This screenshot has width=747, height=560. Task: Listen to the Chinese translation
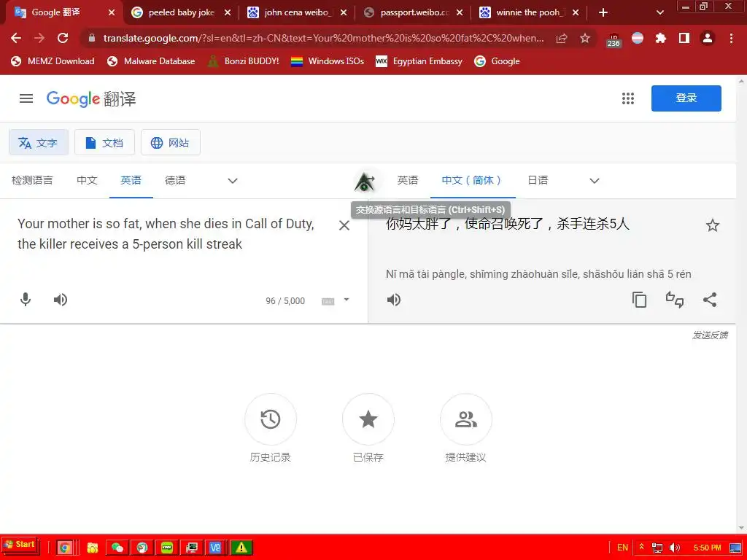tap(394, 300)
